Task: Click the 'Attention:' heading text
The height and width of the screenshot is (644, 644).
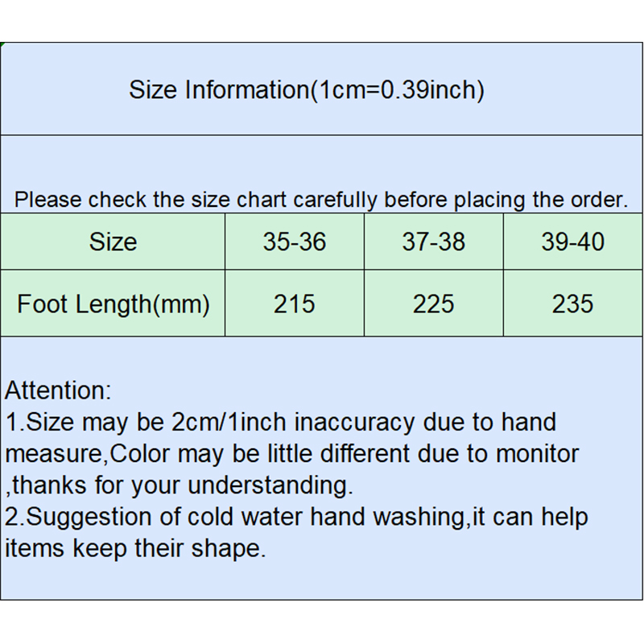Action: pos(58,391)
